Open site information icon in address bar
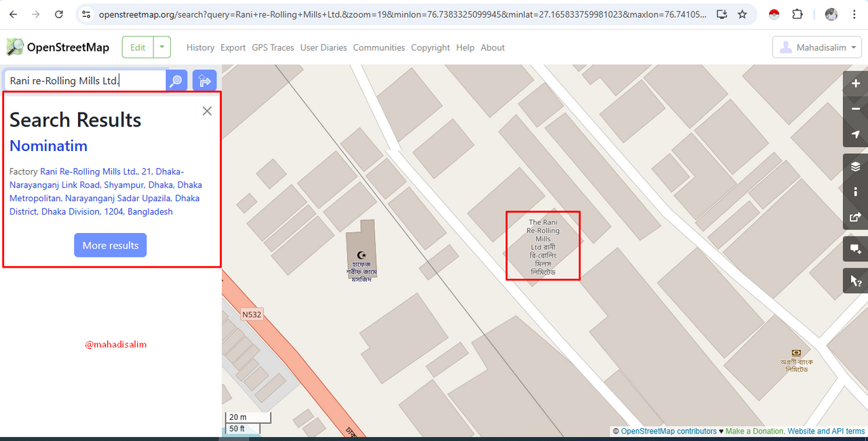 pos(85,14)
